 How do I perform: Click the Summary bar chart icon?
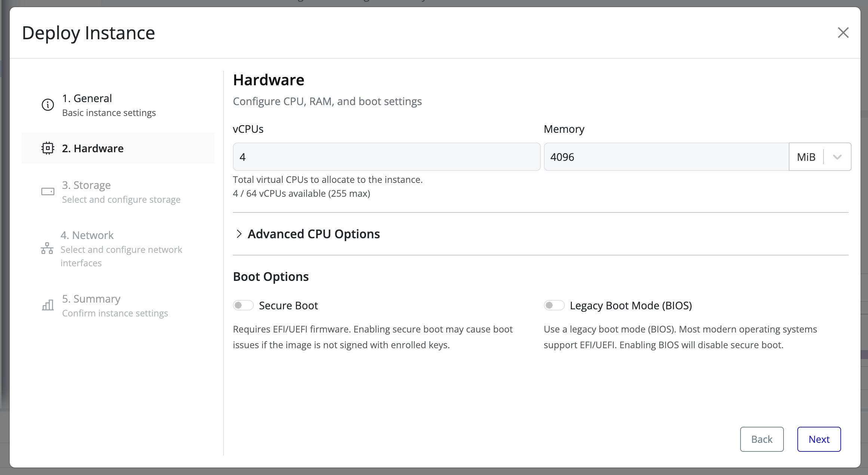click(x=47, y=305)
